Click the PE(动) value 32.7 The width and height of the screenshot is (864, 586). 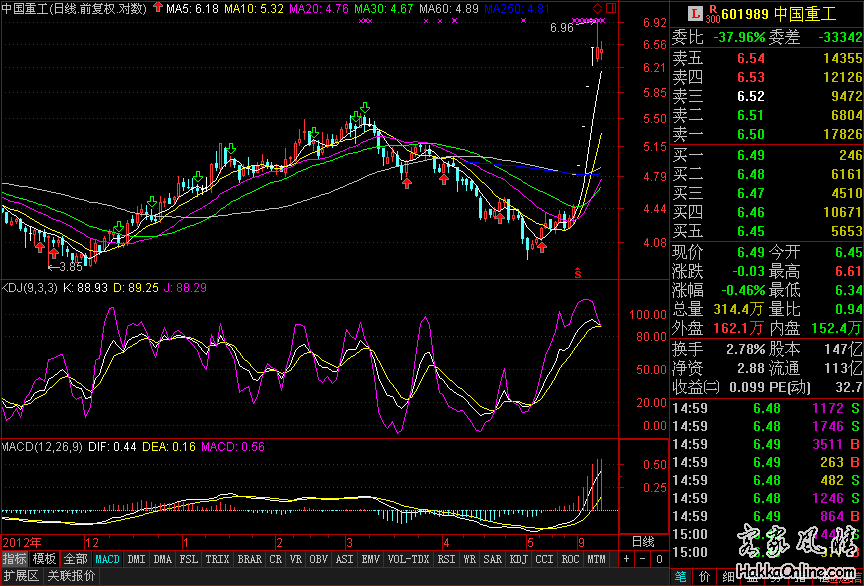[x=849, y=387]
